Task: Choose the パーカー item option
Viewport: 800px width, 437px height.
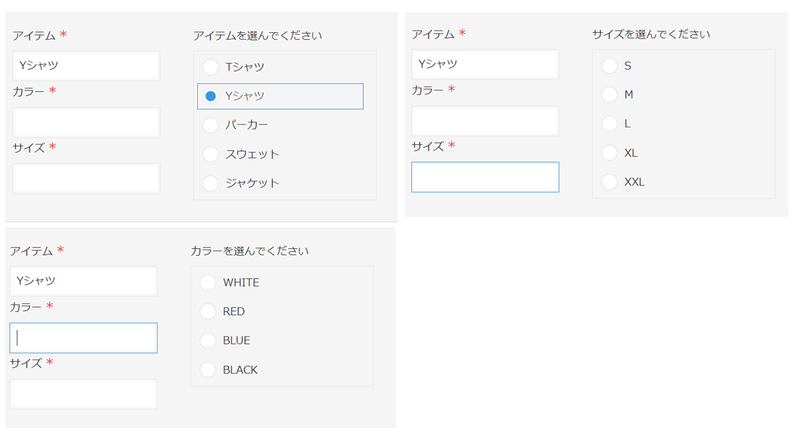Action: click(x=210, y=125)
